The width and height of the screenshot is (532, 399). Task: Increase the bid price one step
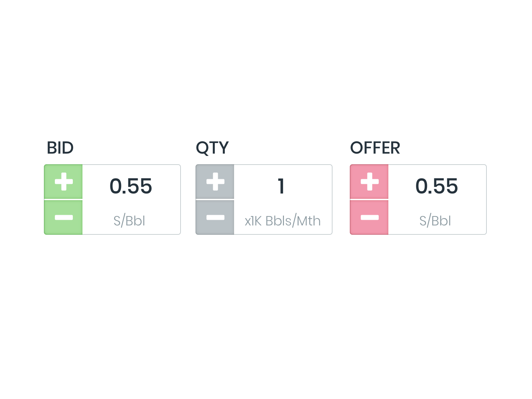[x=64, y=182]
